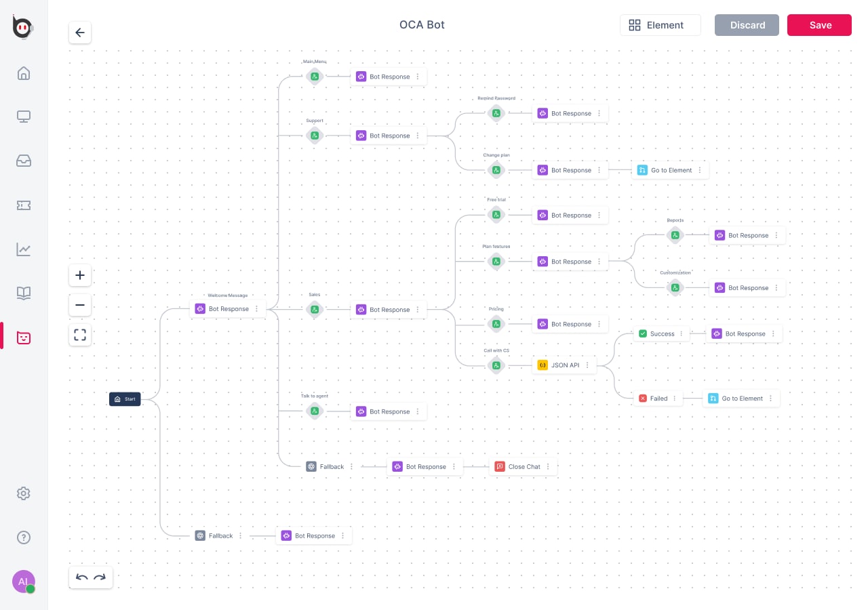
Task: Open options menu on JSON API node
Action: click(587, 365)
